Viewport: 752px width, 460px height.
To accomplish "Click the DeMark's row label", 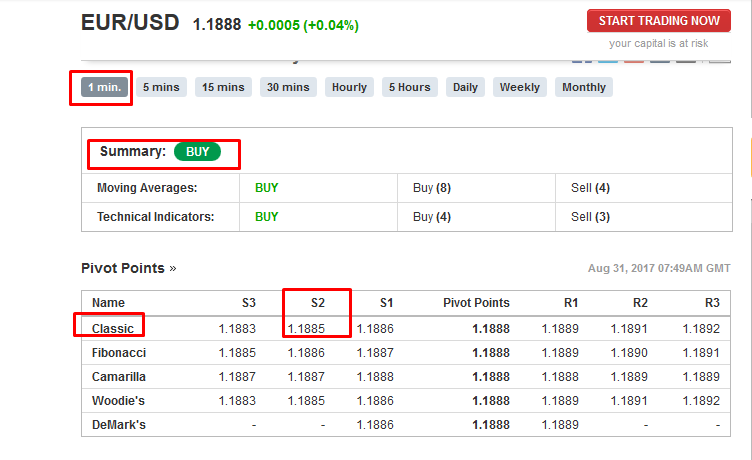I will [x=119, y=424].
